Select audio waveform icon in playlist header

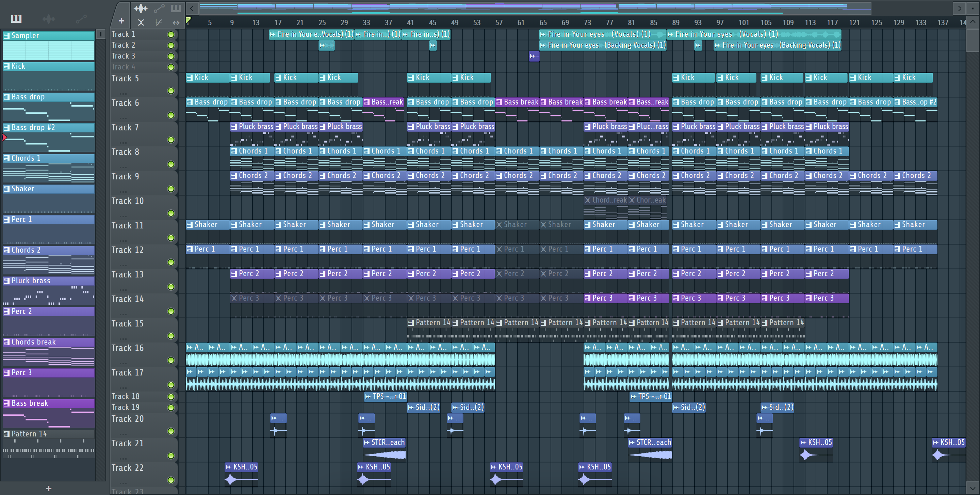[x=141, y=8]
